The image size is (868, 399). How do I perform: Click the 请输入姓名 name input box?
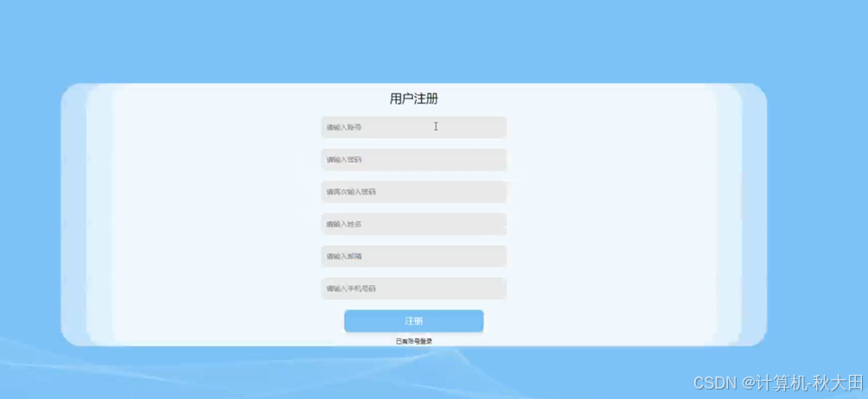pyautogui.click(x=413, y=224)
